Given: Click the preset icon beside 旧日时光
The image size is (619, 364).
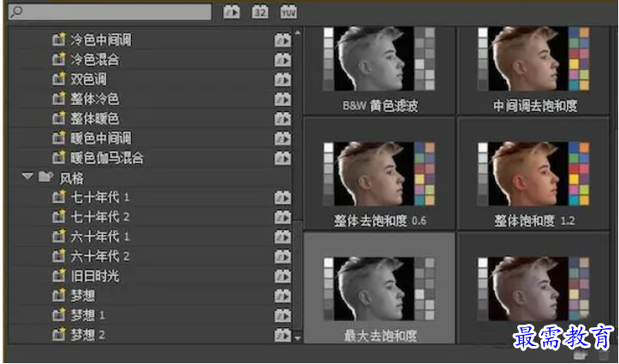Looking at the screenshot, I should [x=59, y=276].
